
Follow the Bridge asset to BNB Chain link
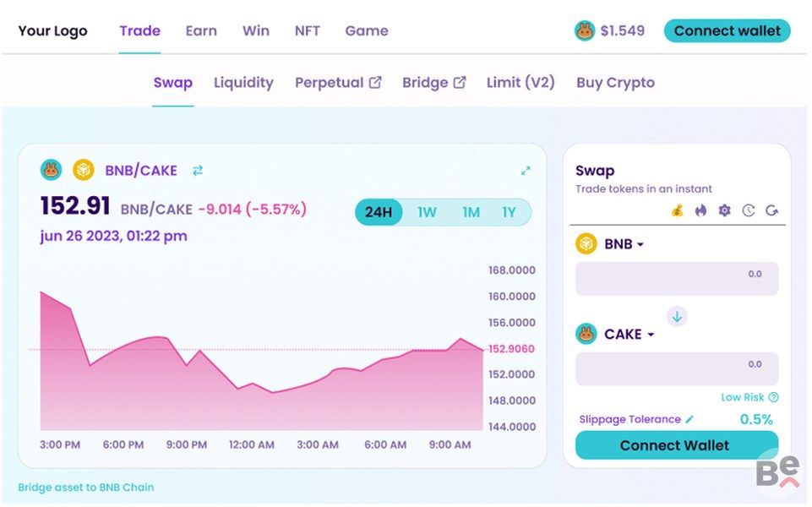86,487
